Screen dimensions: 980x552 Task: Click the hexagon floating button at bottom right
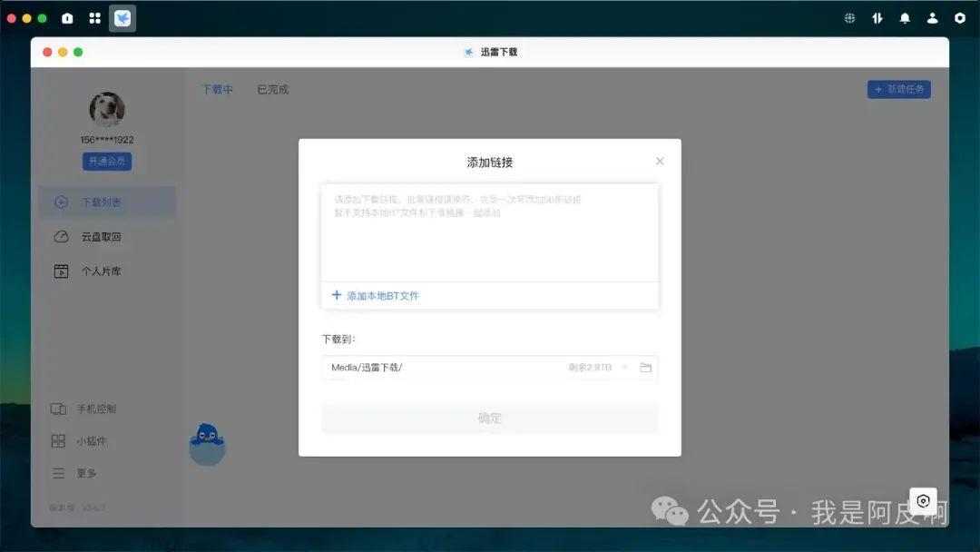click(923, 501)
